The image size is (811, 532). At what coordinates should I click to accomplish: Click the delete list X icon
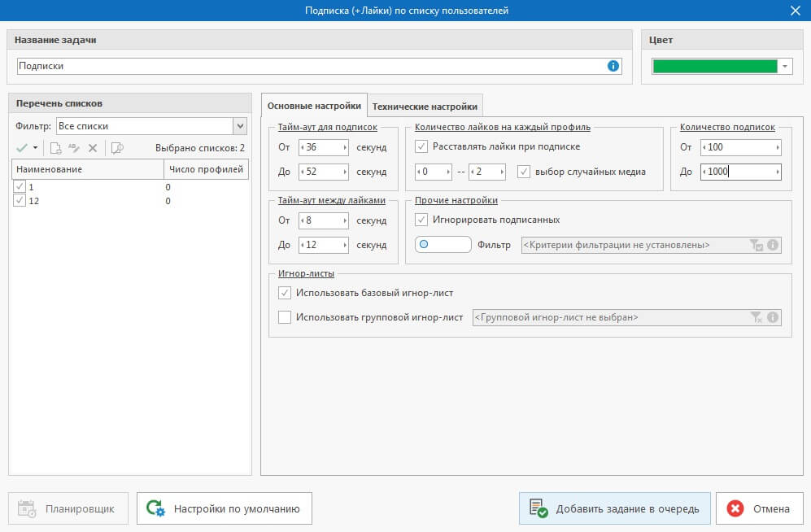93,148
